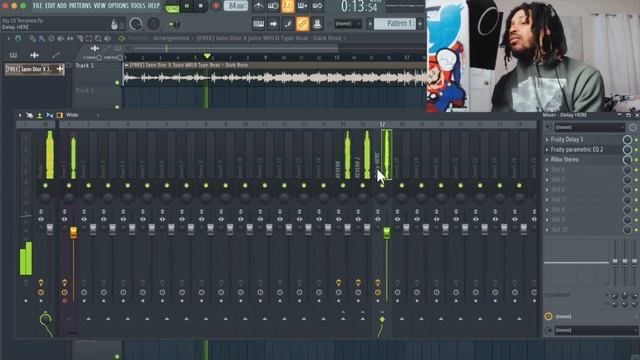
Task: Open the mixer input (none) dropdown at top
Action: point(590,127)
